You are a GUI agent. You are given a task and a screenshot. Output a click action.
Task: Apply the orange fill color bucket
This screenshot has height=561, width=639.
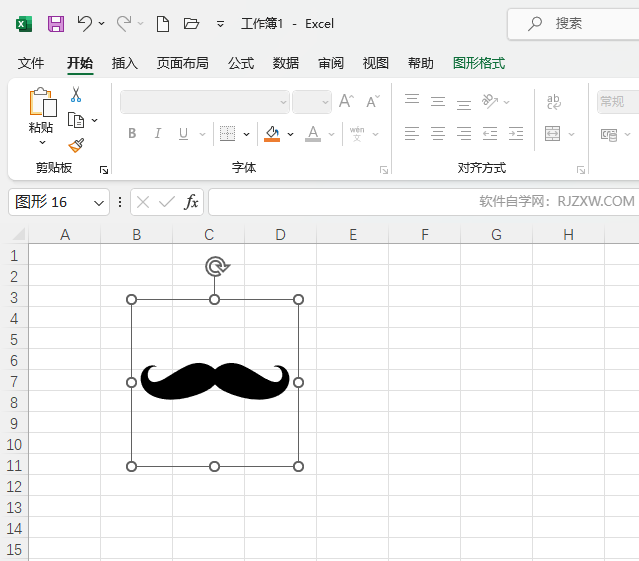click(272, 134)
